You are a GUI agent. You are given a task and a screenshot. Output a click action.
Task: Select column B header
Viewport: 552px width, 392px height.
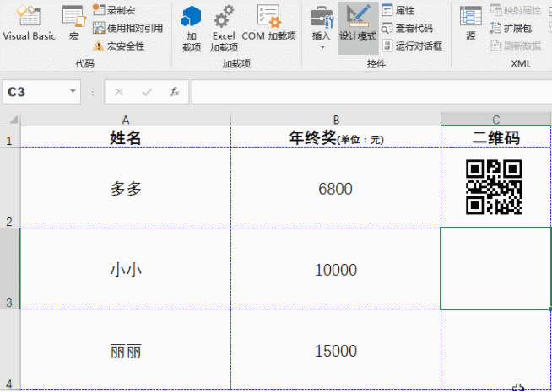336,120
